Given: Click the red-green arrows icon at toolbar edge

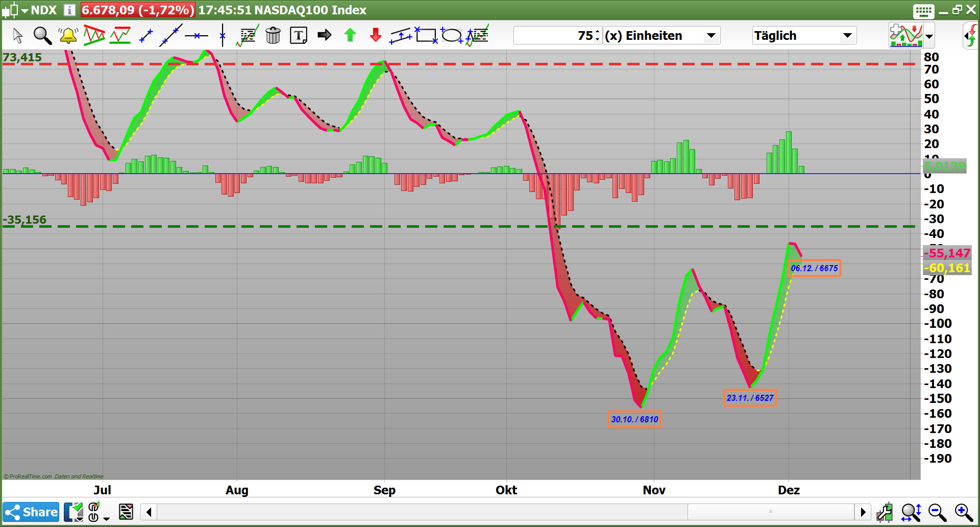Looking at the screenshot, I should 970,36.
